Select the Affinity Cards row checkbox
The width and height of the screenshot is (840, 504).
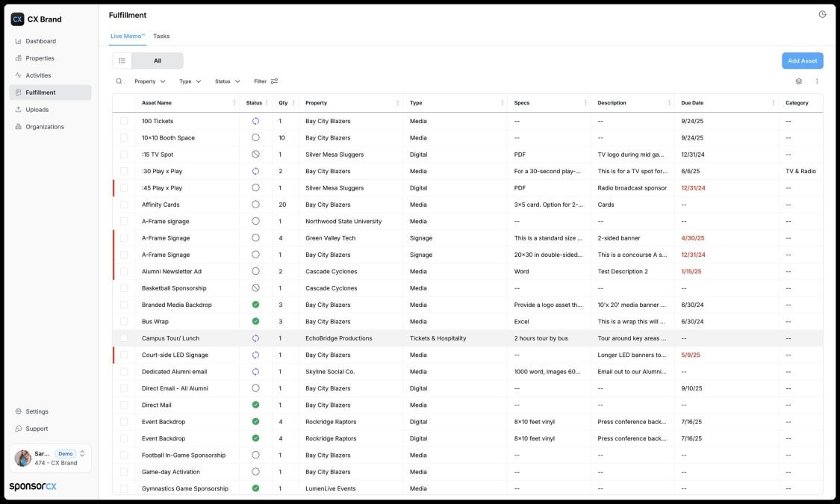[x=124, y=205]
